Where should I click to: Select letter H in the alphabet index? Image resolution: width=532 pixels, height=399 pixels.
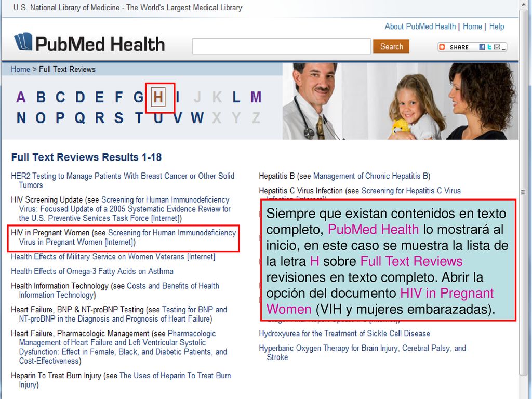[158, 97]
